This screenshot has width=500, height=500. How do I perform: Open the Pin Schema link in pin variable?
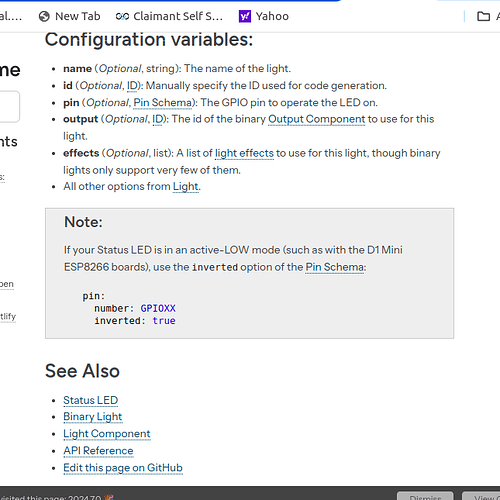163,103
